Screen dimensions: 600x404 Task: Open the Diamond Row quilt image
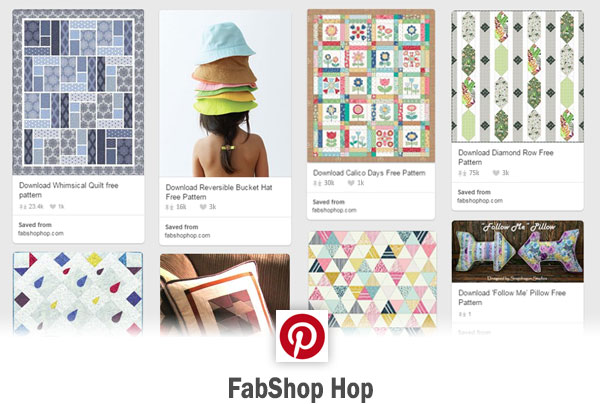[517, 77]
